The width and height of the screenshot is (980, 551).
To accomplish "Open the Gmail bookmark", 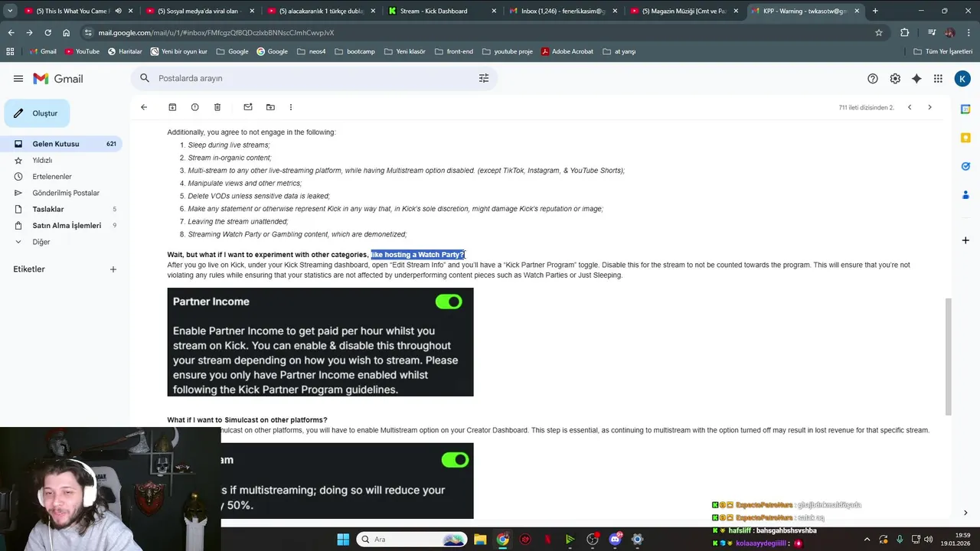I will [42, 51].
